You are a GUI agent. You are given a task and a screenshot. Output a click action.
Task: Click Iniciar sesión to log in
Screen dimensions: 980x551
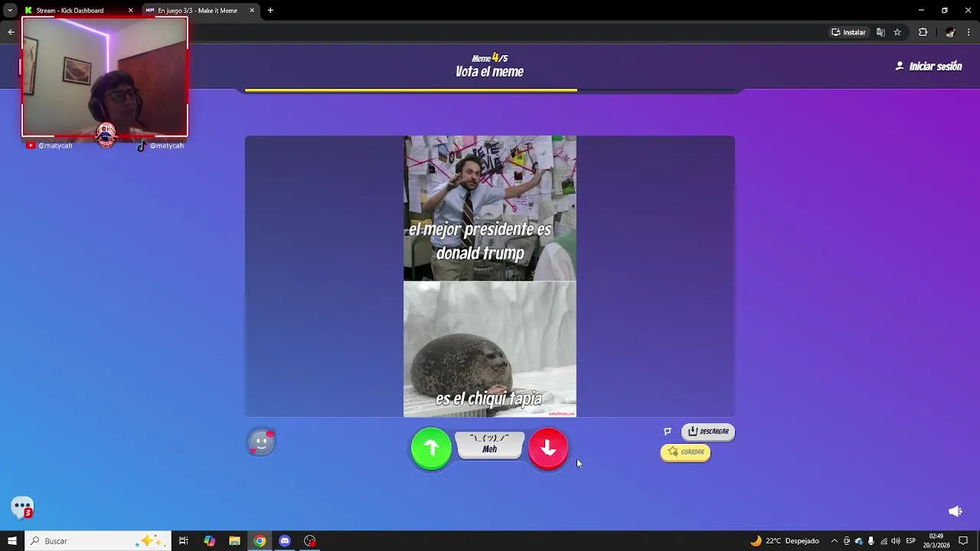pyautogui.click(x=928, y=67)
